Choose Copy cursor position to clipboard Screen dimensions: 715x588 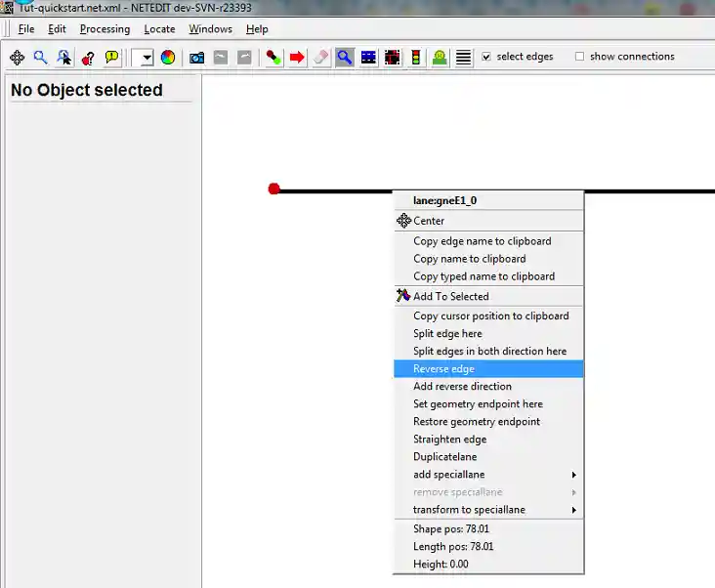click(x=488, y=315)
